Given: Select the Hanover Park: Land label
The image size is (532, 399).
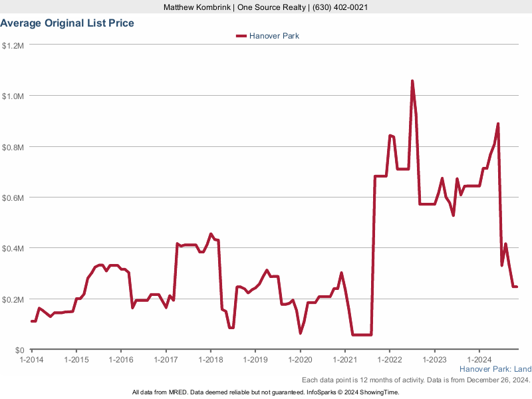Looking at the screenshot, I should click(x=495, y=369).
